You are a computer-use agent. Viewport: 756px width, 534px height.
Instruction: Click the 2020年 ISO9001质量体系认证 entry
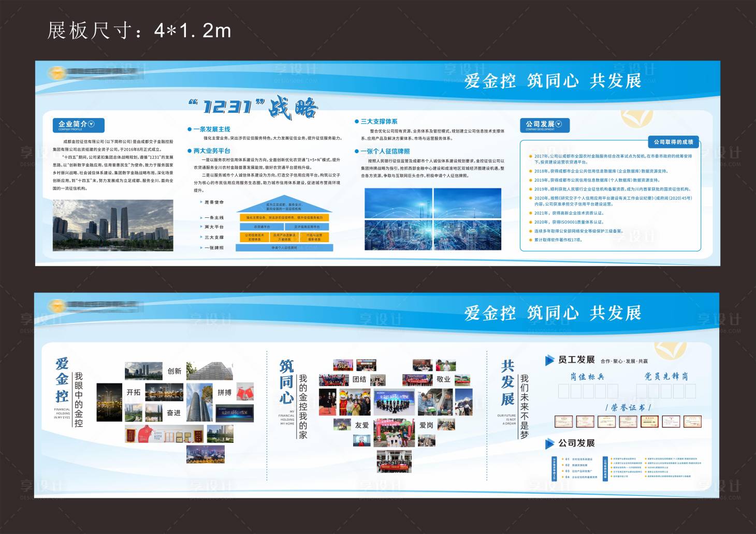click(x=569, y=222)
